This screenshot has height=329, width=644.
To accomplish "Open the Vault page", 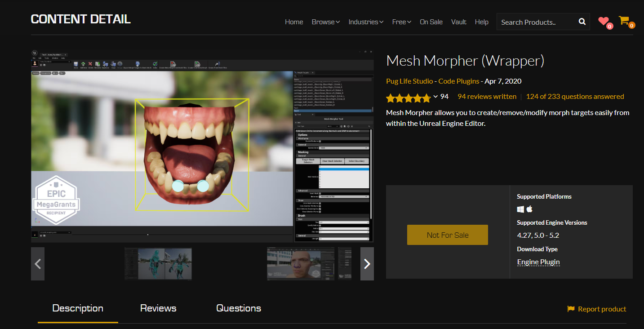I will pyautogui.click(x=459, y=22).
